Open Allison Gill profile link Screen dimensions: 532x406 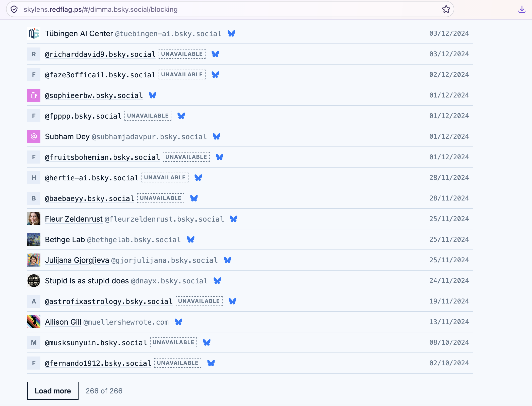click(x=63, y=322)
